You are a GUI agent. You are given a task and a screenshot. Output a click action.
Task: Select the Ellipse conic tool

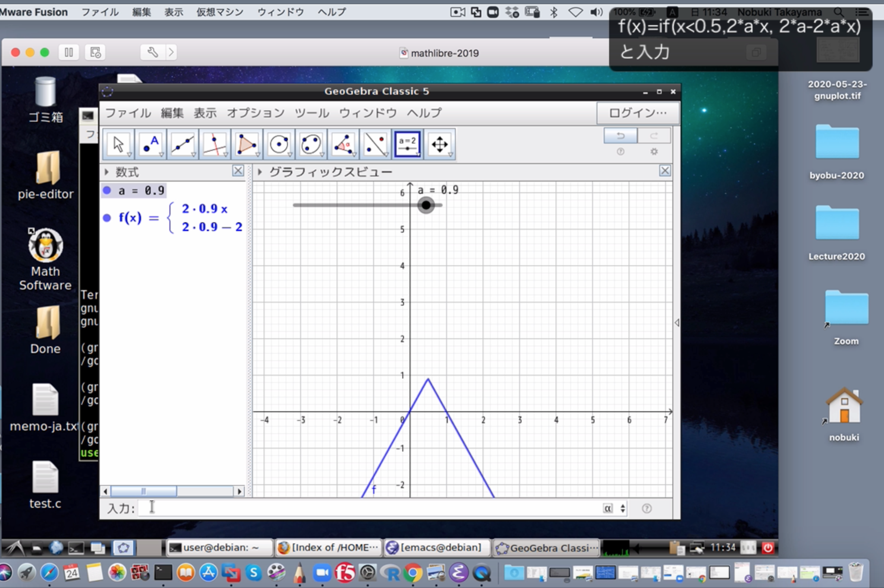tap(311, 144)
